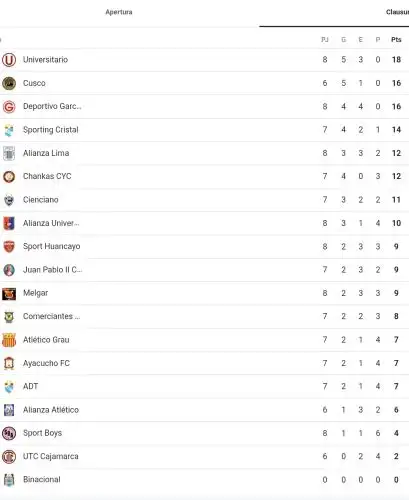Select the Clausura tab
Image resolution: width=409 pixels, height=500 pixels.
coord(397,12)
